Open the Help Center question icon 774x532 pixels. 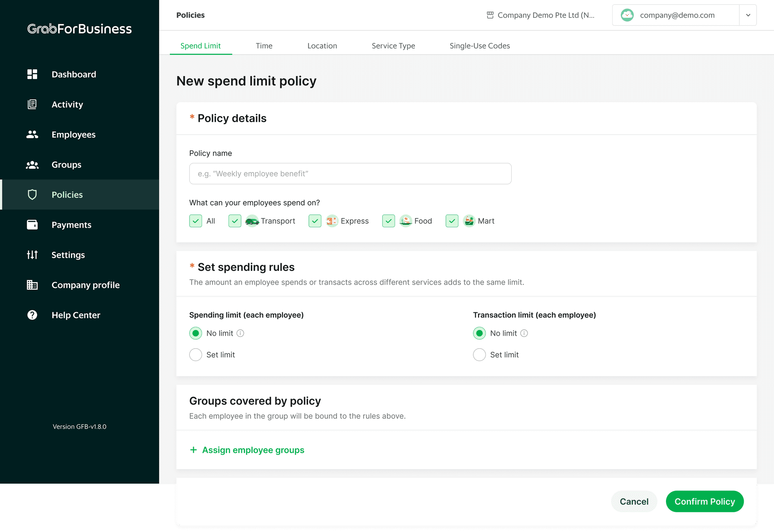click(32, 315)
